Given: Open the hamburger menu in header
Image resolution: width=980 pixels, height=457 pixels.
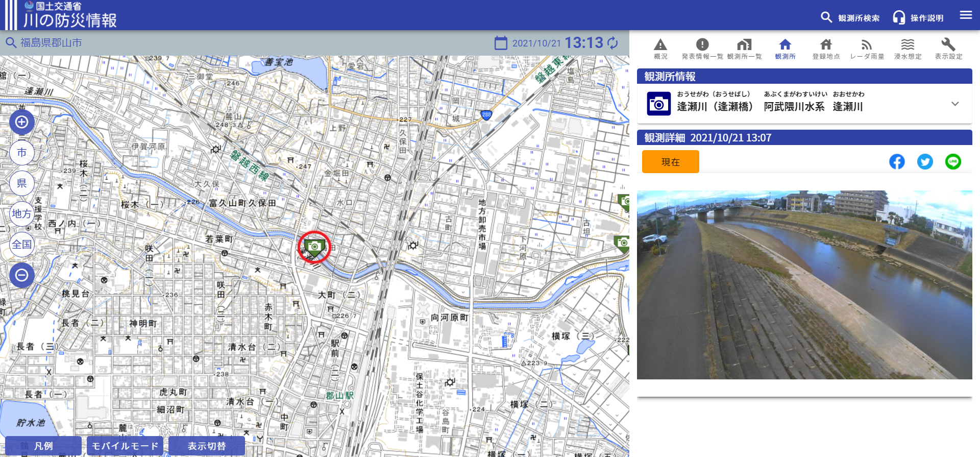Looking at the screenshot, I should pos(966,15).
